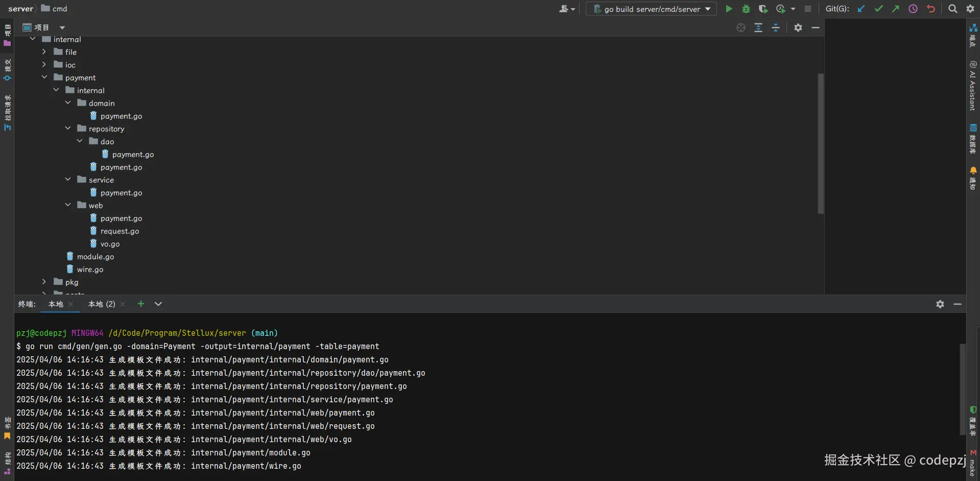Viewport: 980px width, 481px height.
Task: Open 端点 endpoints tool window
Action: (973, 35)
